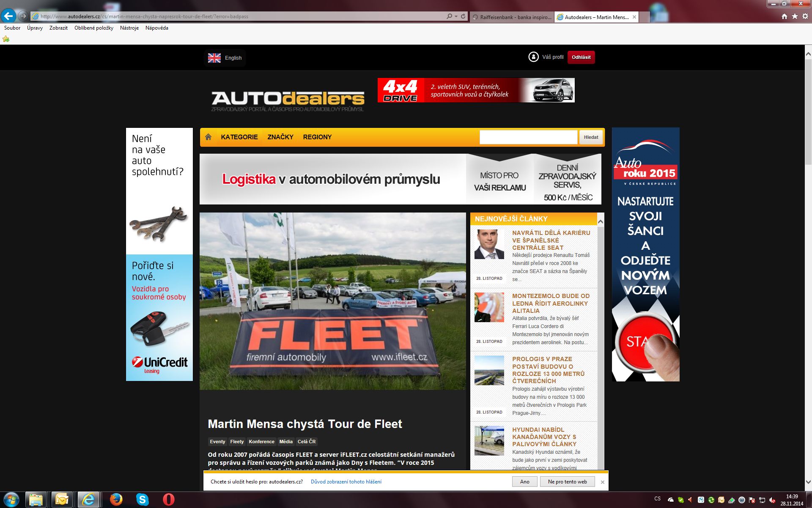Dismiss the save password notification bar
Screen dimensions: 812x508
pos(603,482)
